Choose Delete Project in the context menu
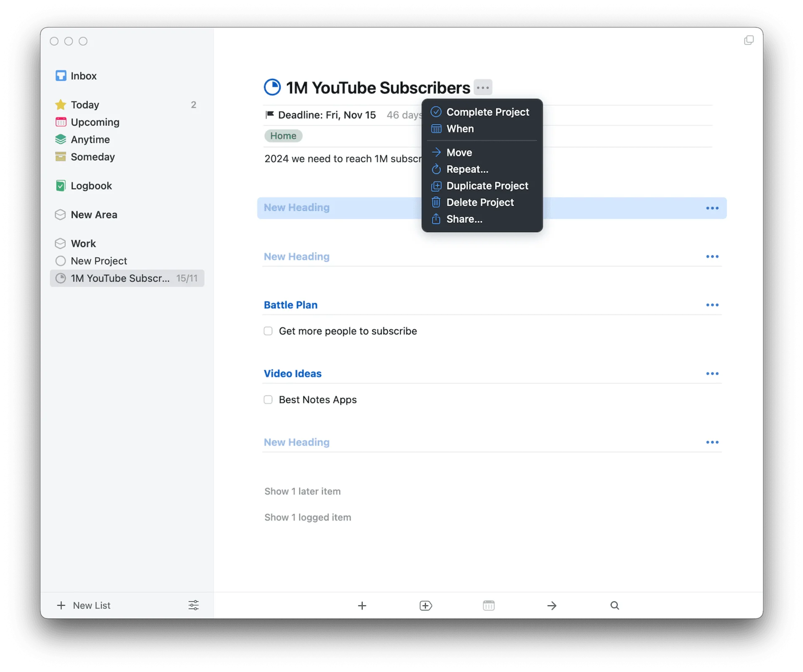Screen dimensions: 803x672 point(480,202)
